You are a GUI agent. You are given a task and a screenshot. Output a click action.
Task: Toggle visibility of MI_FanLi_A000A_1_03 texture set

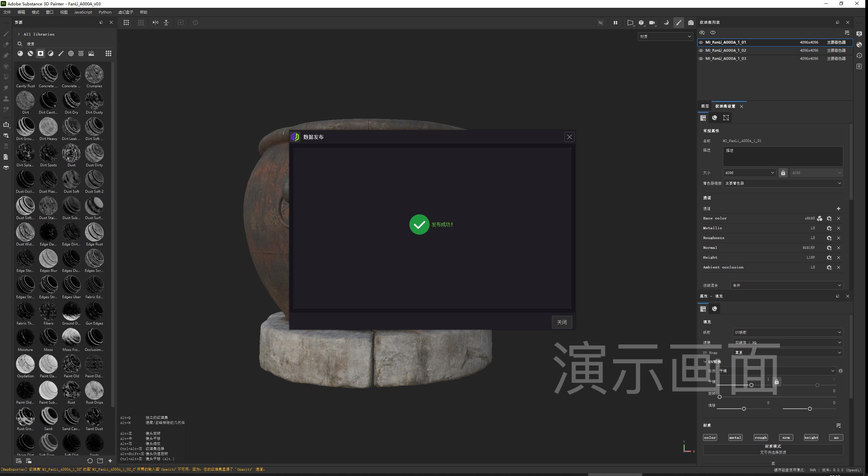[701, 59]
